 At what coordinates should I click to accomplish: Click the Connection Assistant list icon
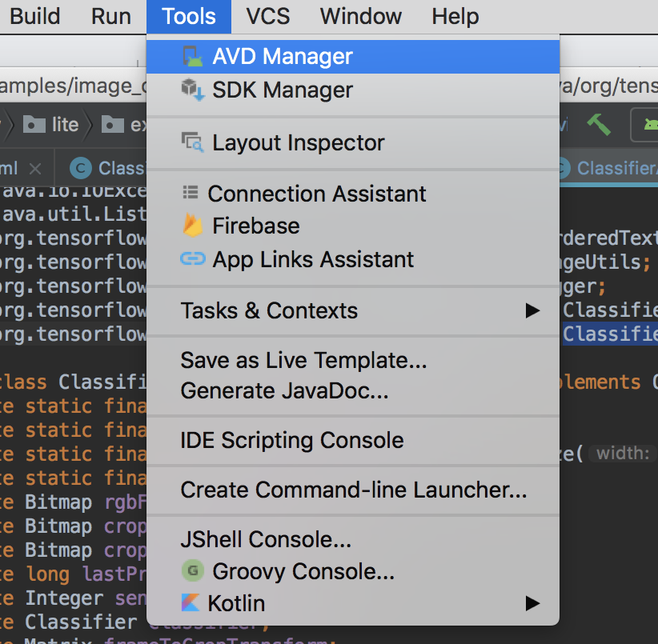coord(190,193)
